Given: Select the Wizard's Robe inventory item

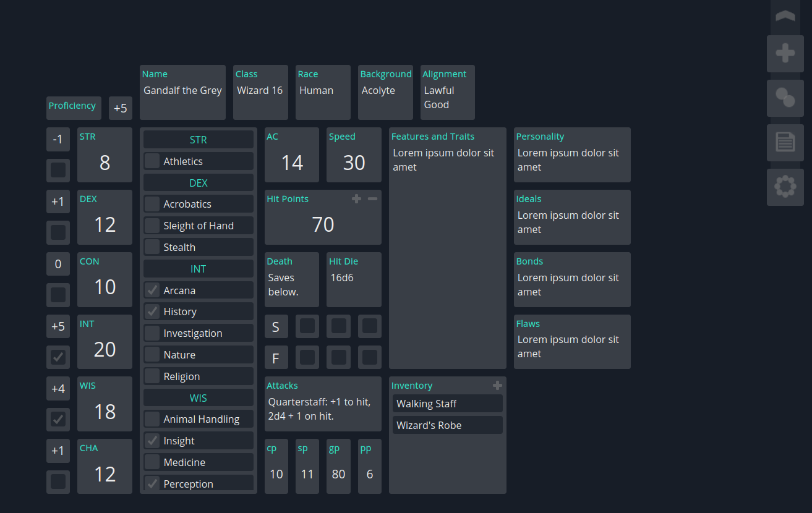Looking at the screenshot, I should pyautogui.click(x=447, y=425).
